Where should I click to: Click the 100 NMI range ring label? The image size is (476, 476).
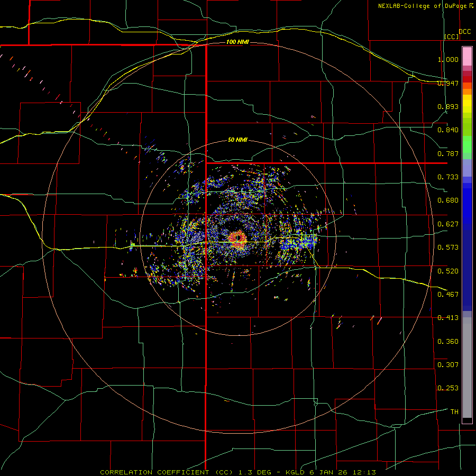(237, 42)
